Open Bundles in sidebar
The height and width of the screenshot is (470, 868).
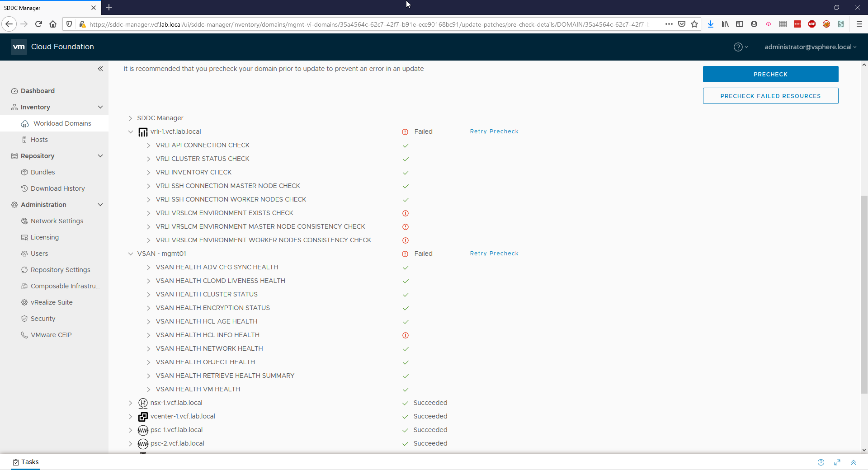tap(42, 172)
